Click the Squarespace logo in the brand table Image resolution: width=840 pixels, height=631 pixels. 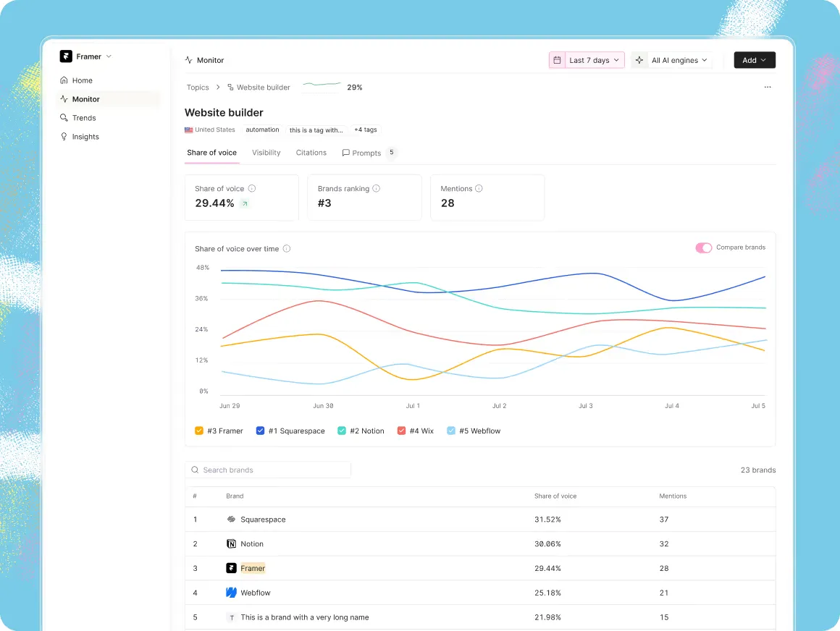tap(232, 519)
